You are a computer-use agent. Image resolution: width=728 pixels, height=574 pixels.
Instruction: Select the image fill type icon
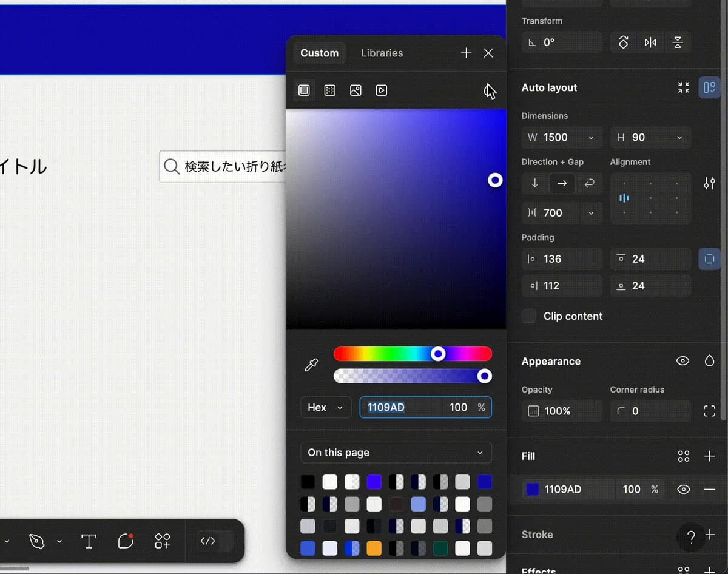click(x=356, y=90)
